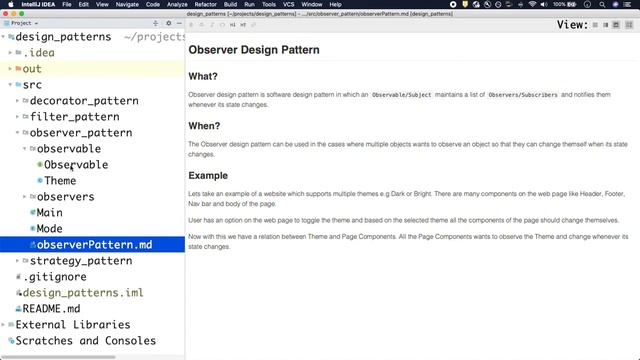640x360 pixels.
Task: Click the Scratches and Consoles icon
Action: pyautogui.click(x=11, y=340)
